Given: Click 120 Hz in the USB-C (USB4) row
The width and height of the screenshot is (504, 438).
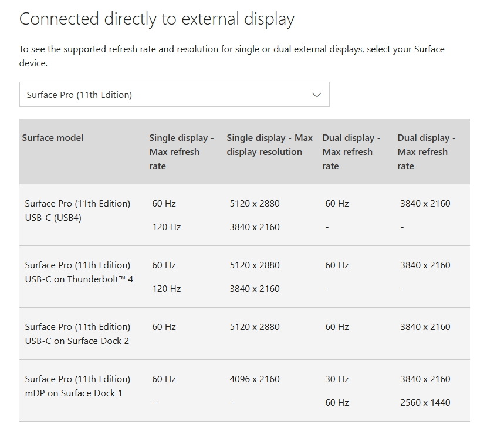Looking at the screenshot, I should click(x=167, y=227).
